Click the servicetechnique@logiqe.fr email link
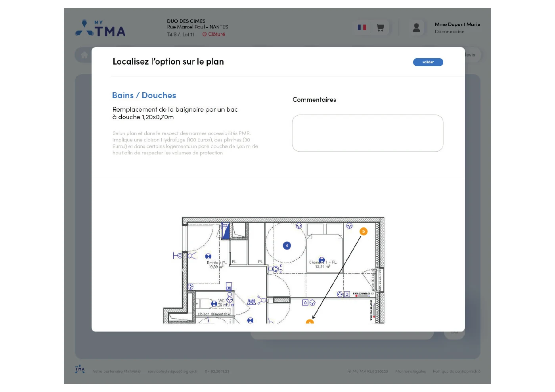Viewport: 555px width, 392px height. tap(172, 371)
